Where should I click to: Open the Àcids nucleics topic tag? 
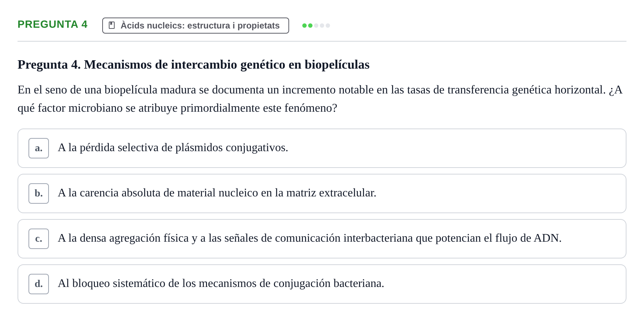tap(196, 26)
